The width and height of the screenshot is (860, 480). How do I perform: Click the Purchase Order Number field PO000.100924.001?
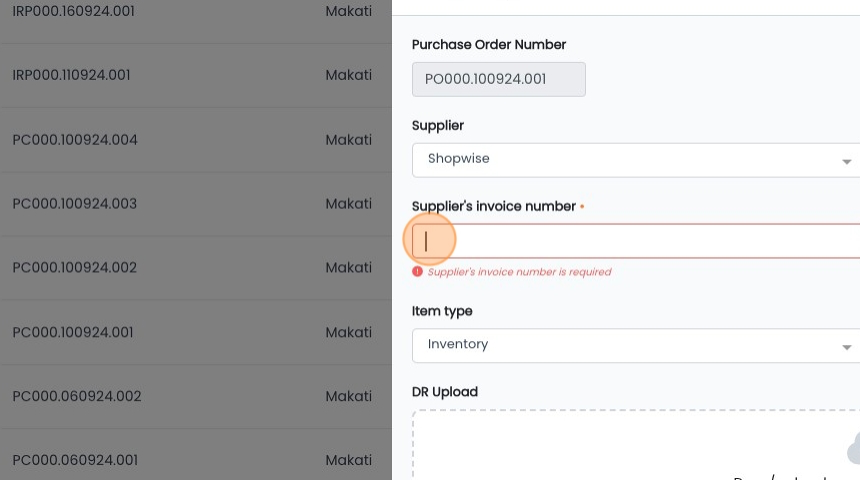(x=499, y=80)
